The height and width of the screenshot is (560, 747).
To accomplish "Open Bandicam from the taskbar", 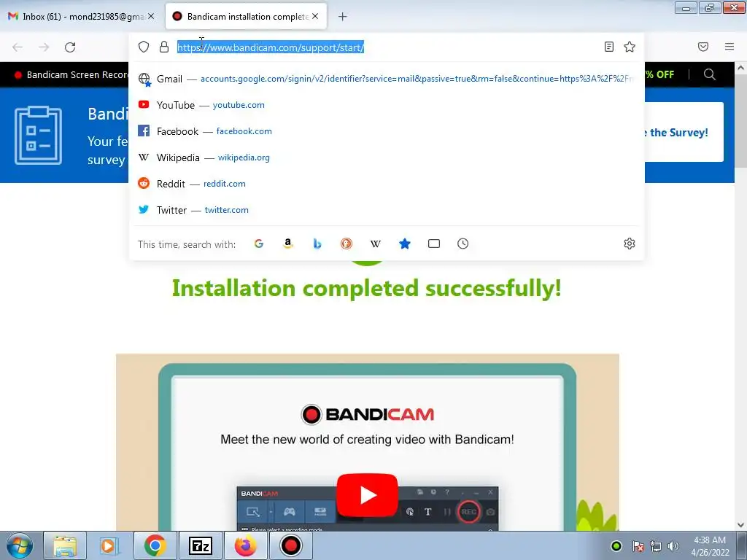I will tap(290, 545).
